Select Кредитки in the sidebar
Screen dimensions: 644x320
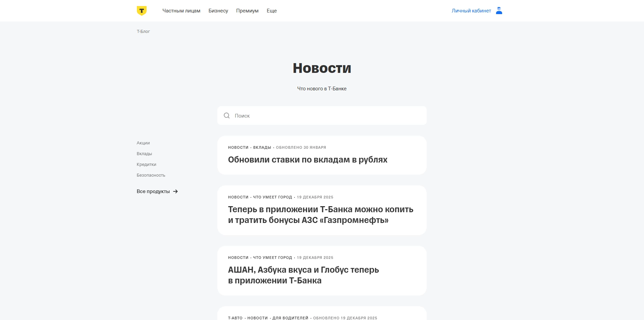tap(146, 165)
